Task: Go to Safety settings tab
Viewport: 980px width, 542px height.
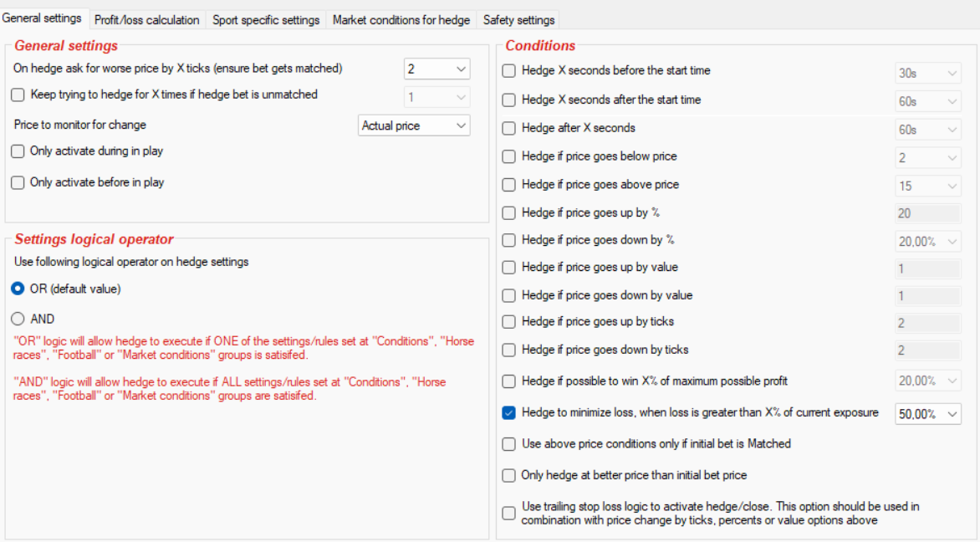Action: coord(518,20)
